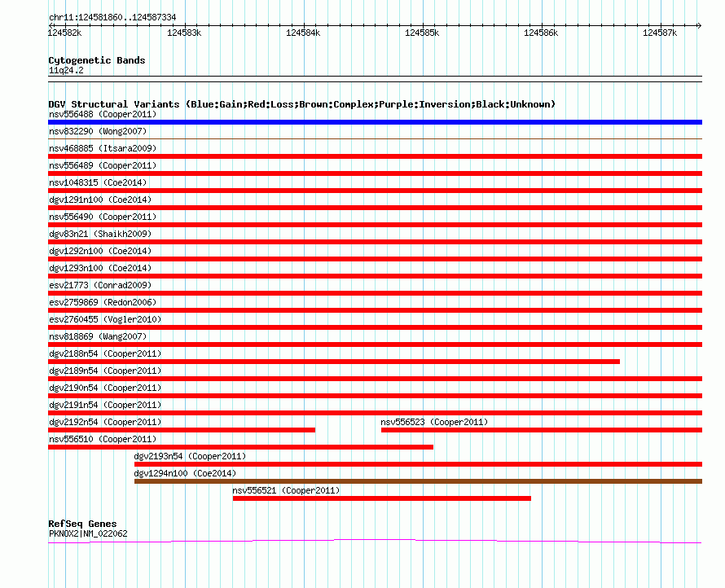Open the PKNOX2|NM_022062 gene label
725x588 pixels.
(88, 533)
